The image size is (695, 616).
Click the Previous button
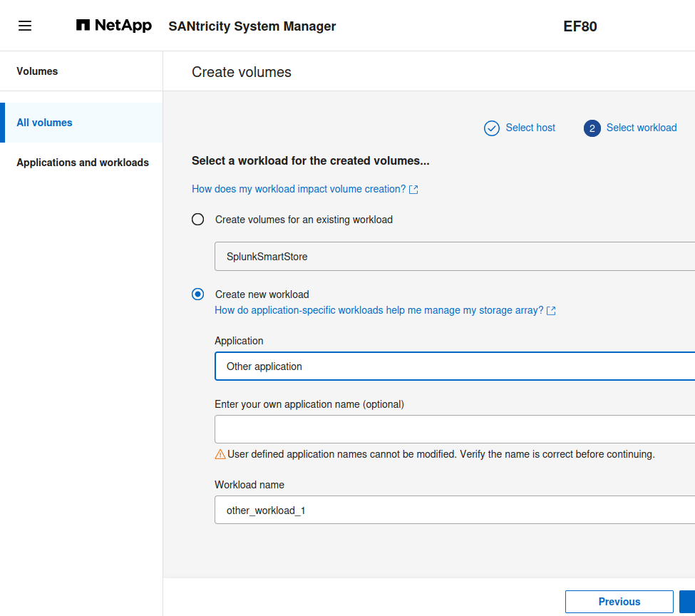pyautogui.click(x=619, y=601)
